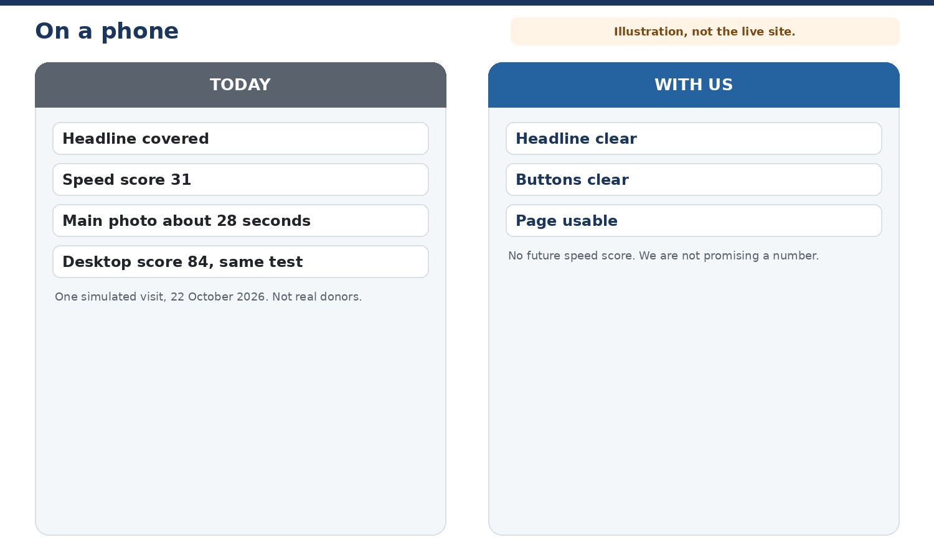
Task: Click 'Desktop score 84, same test' card
Action: (240, 262)
